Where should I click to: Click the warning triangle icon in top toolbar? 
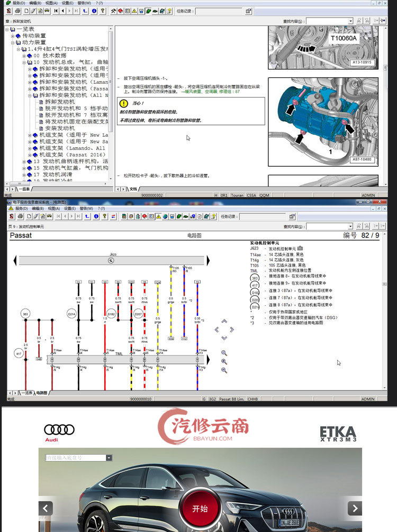(134, 11)
